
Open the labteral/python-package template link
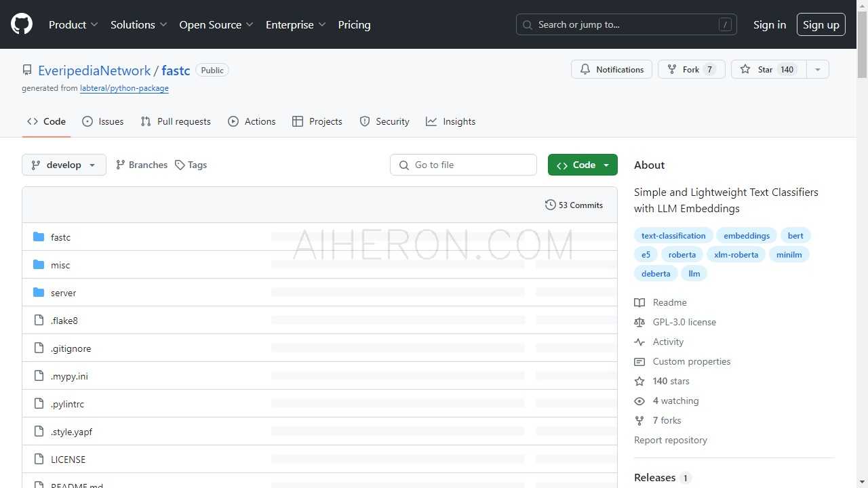tap(124, 89)
